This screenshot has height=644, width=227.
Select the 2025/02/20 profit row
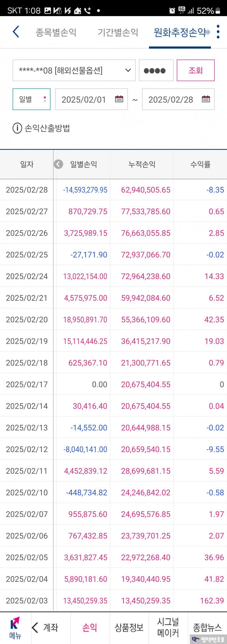113,319
